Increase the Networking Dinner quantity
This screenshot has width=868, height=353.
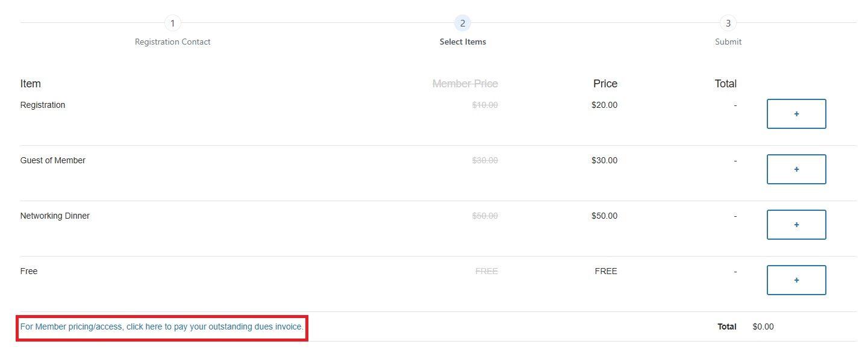coord(796,225)
